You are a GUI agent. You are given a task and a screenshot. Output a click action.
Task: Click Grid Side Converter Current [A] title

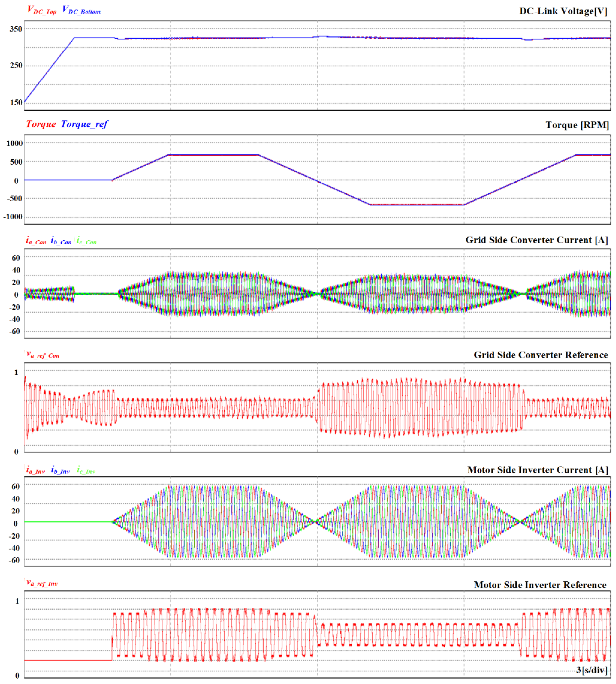point(537,240)
